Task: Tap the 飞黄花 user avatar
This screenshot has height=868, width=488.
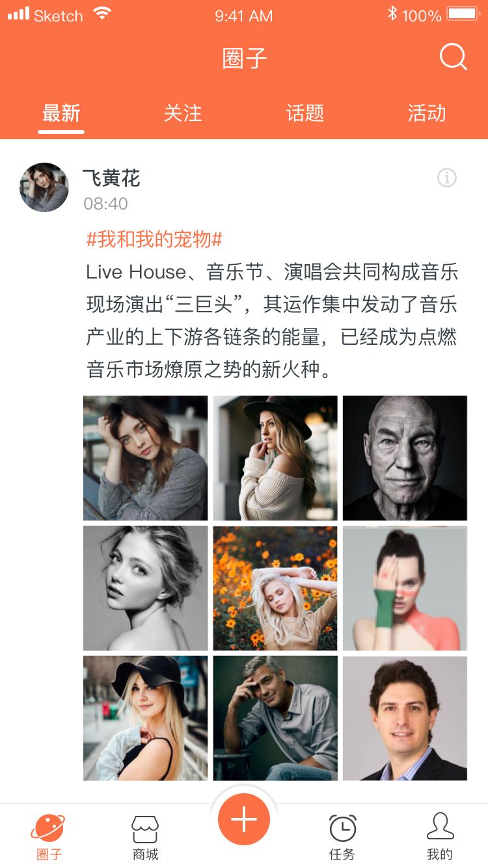Action: pos(44,187)
